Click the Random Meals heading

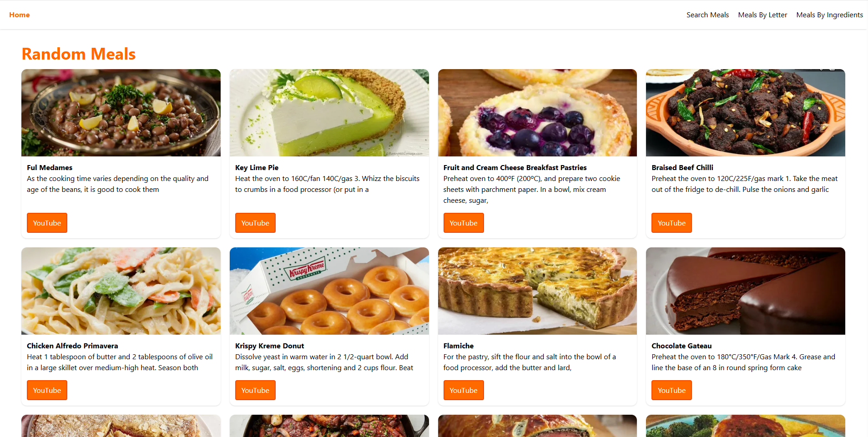pyautogui.click(x=78, y=54)
